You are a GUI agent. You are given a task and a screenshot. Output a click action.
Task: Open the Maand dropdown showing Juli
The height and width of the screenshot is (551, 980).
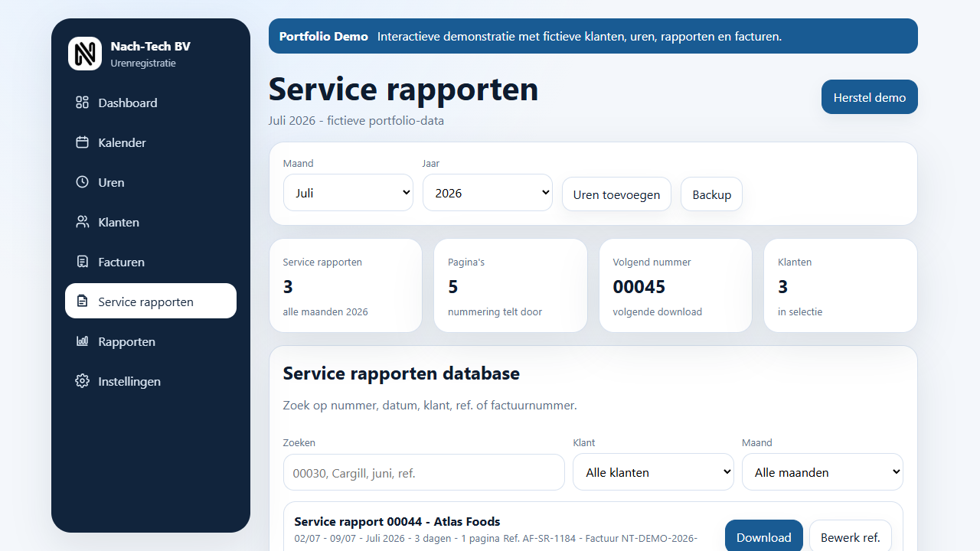click(x=348, y=193)
